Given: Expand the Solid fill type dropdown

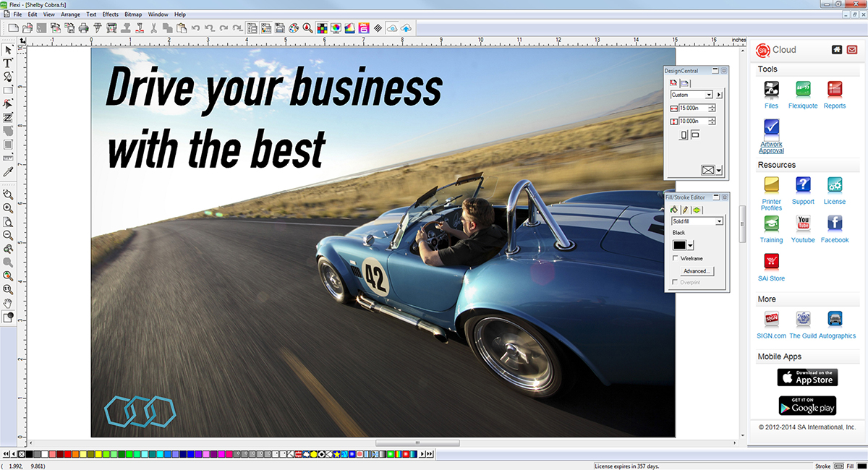Looking at the screenshot, I should tap(719, 221).
